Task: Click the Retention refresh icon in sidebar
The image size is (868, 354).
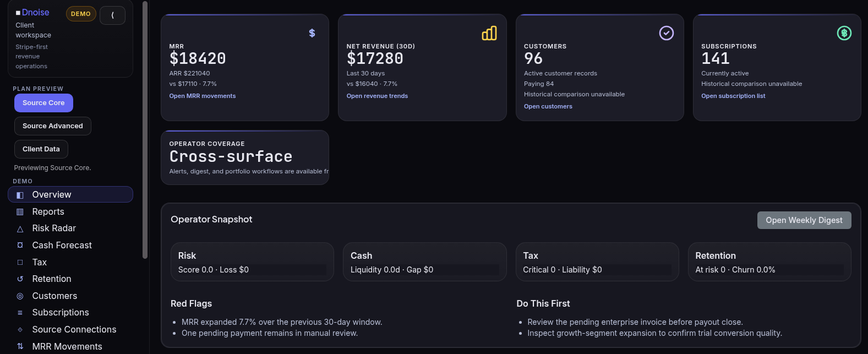Action: 20,279
